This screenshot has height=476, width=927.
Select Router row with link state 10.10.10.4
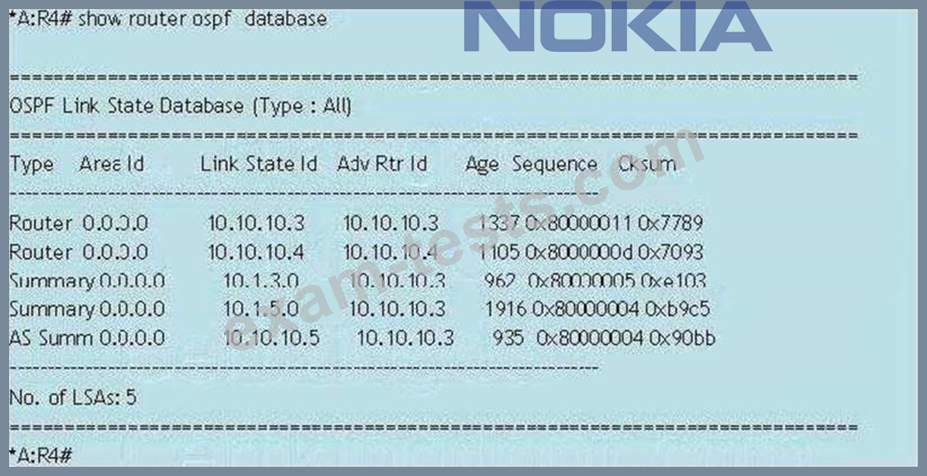(356, 252)
